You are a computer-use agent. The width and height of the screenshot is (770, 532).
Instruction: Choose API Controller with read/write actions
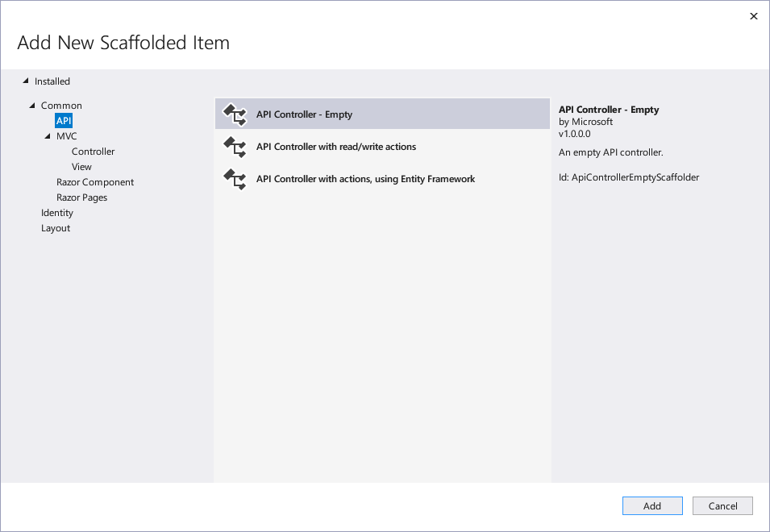(x=382, y=147)
